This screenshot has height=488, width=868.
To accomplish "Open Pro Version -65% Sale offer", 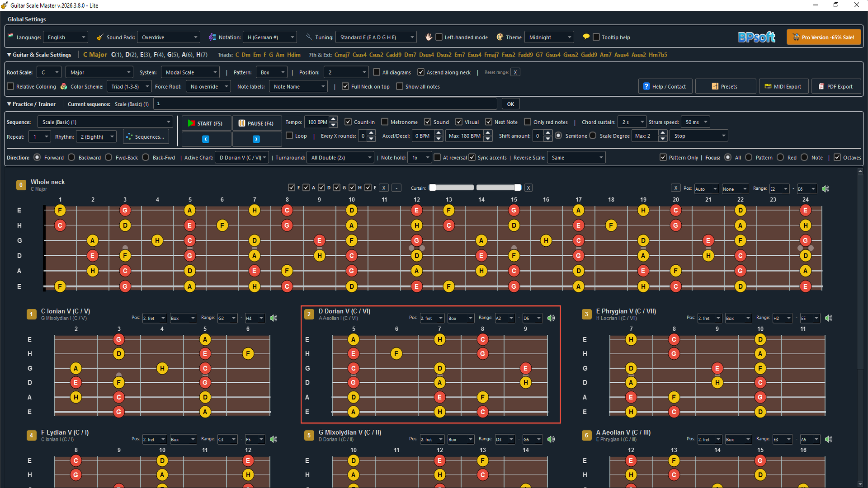I will [824, 37].
